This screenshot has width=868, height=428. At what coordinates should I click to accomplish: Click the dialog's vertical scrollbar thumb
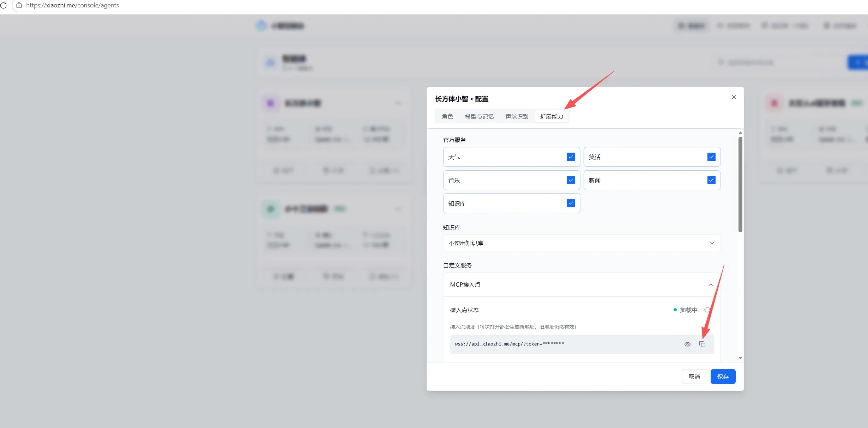[x=740, y=184]
